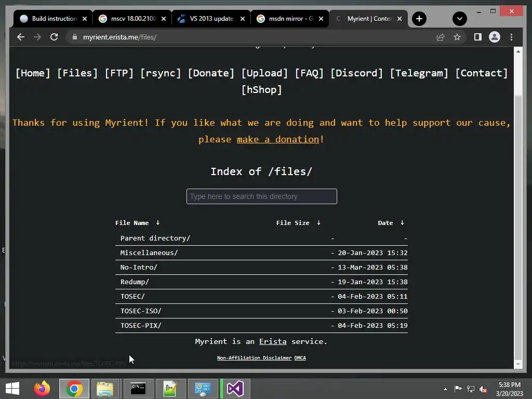Launch Firefox from the taskbar

[42, 389]
